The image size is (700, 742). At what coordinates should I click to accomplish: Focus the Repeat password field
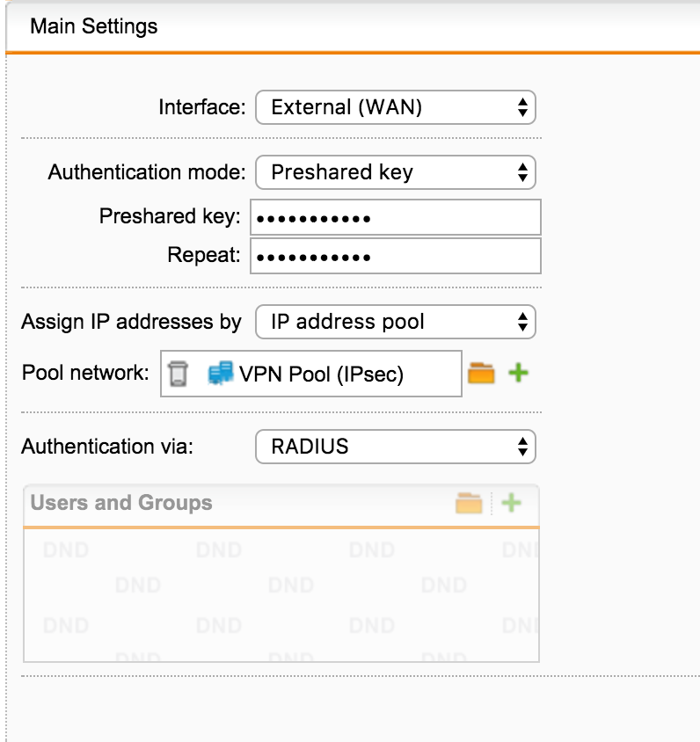click(395, 256)
